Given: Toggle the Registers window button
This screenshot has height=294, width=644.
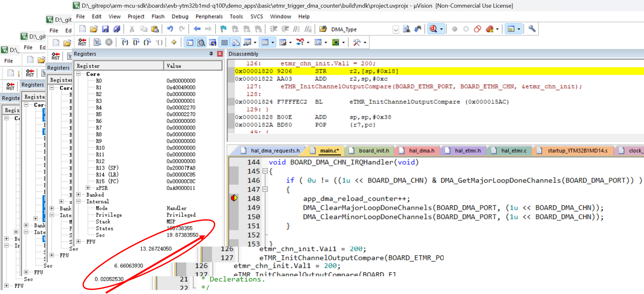Looking at the screenshot, I should point(224,42).
